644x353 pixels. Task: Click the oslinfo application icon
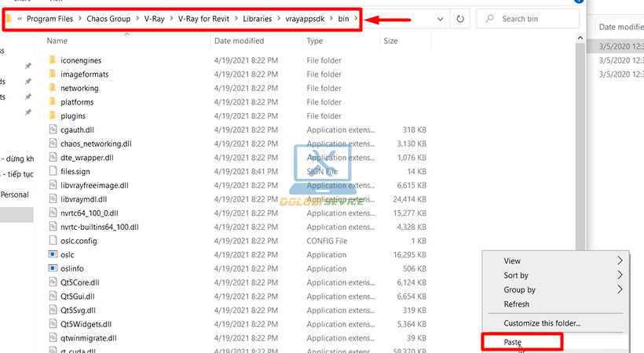pos(53,268)
